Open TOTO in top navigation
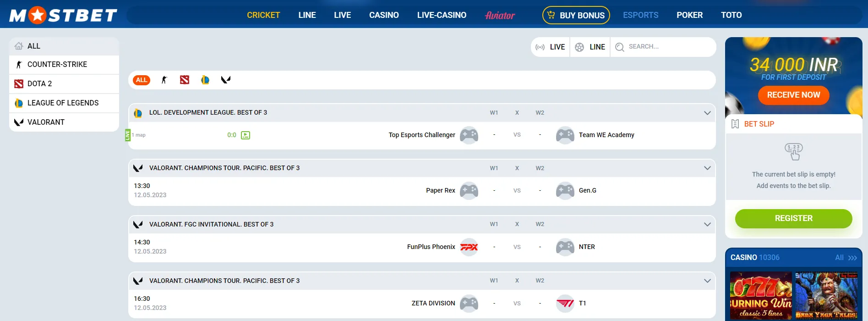 pyautogui.click(x=731, y=15)
